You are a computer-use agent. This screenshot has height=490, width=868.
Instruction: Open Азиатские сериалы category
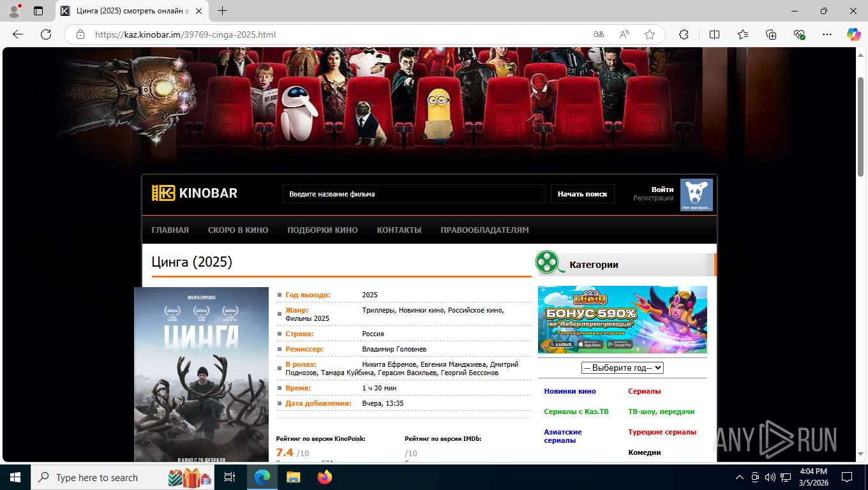[x=563, y=436]
